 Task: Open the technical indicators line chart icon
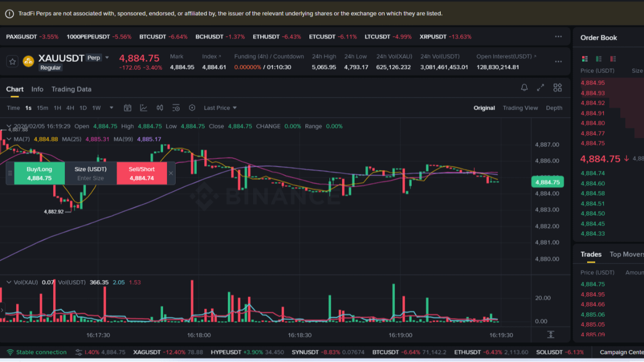tap(144, 108)
